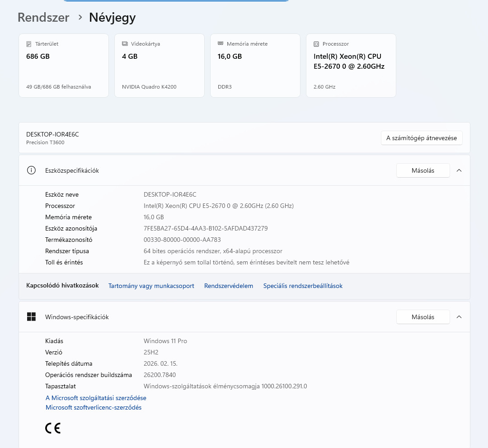Click the Telepítés dátuma label
This screenshot has width=488, height=448.
[69, 363]
